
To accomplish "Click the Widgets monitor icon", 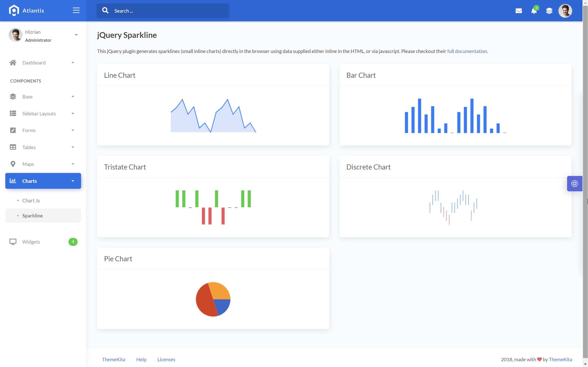I will pyautogui.click(x=13, y=242).
